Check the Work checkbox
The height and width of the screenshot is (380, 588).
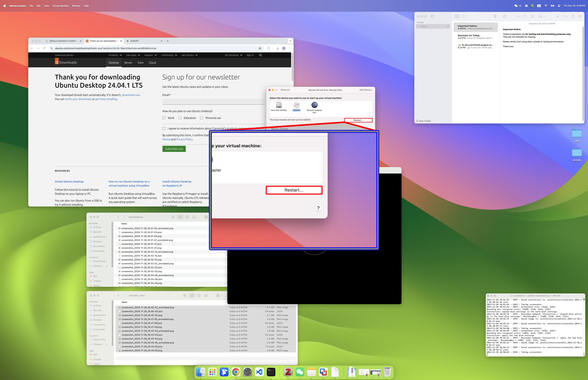[164, 118]
